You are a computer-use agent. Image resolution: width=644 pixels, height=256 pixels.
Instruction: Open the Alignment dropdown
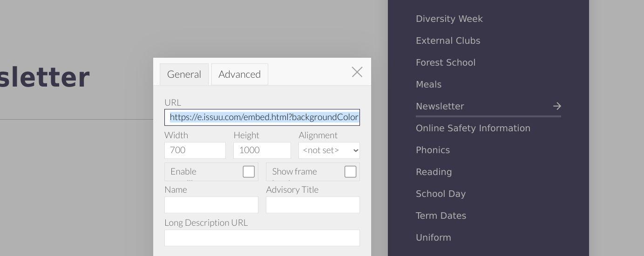[x=329, y=150]
